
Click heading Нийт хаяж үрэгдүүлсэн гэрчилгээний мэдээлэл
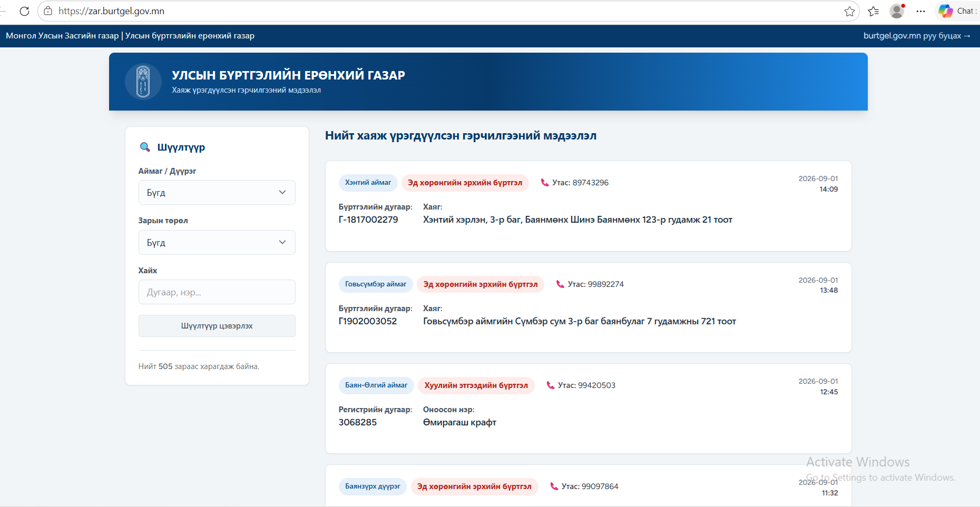point(460,136)
